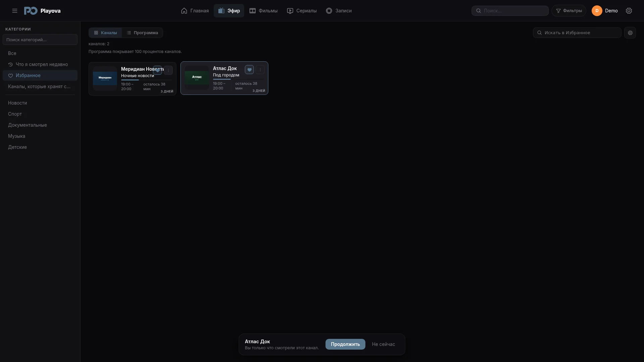Switch to Программа view

pos(142,33)
